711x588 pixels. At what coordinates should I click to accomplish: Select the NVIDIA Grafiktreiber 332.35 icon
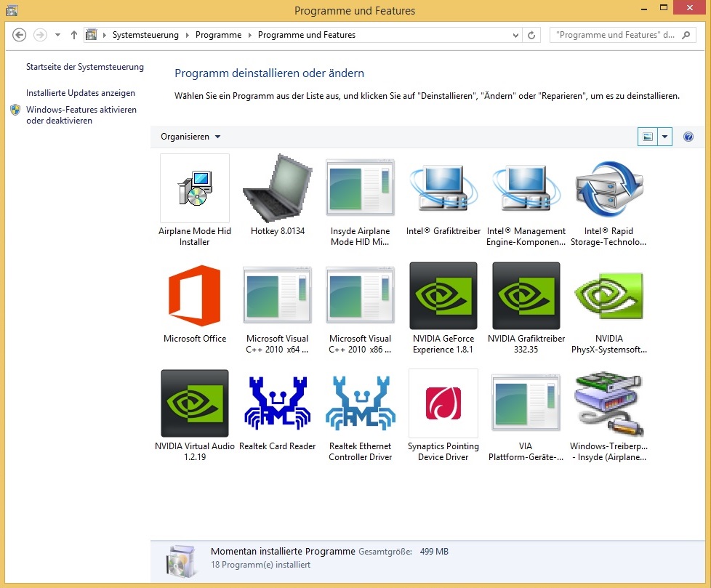526,296
